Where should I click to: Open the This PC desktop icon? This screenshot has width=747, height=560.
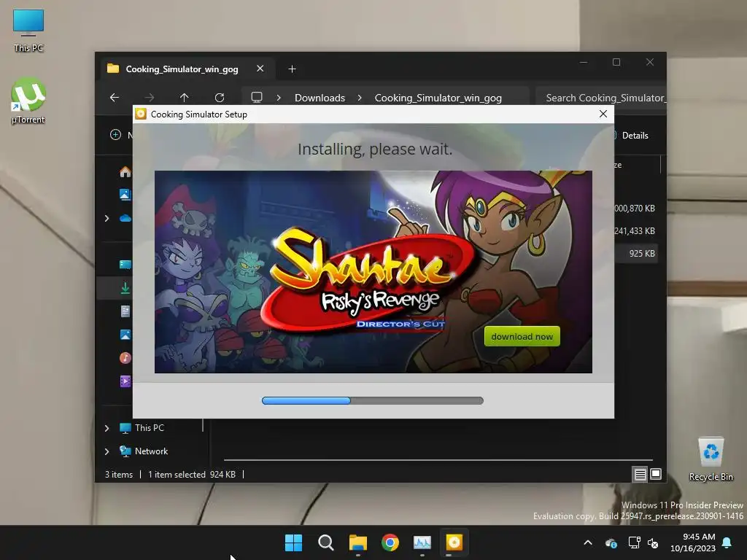tap(28, 31)
